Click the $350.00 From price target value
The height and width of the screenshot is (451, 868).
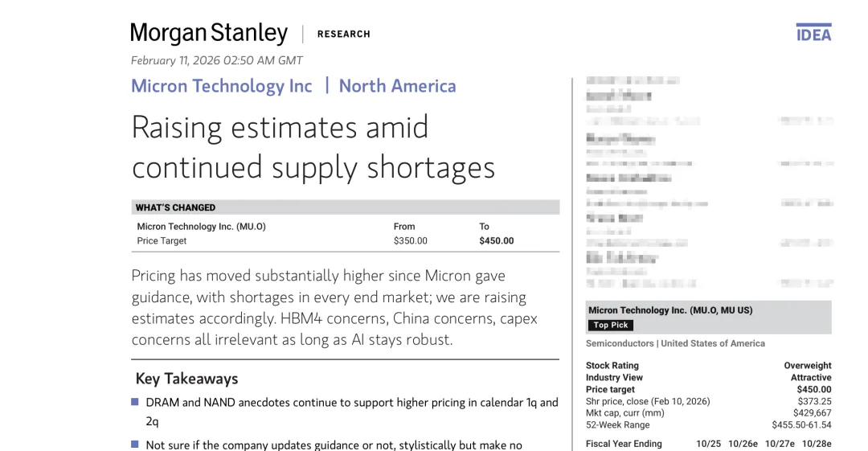point(410,240)
